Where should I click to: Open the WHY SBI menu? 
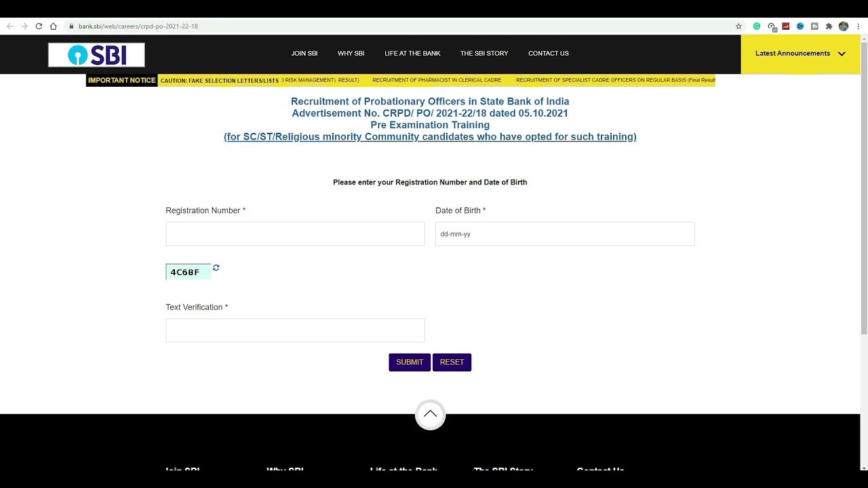[x=351, y=54]
